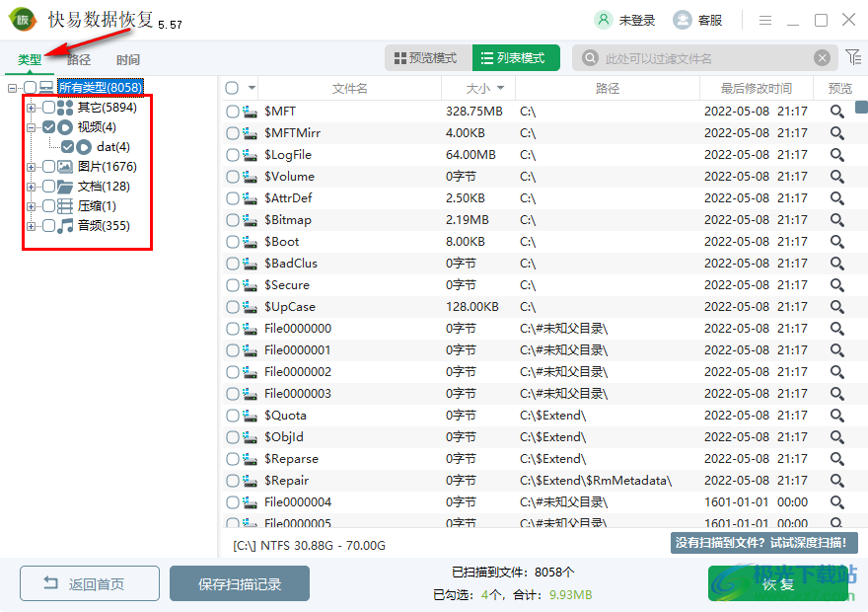The image size is (868, 612).
Task: Uncheck the 视频(4) checkbox
Action: 48,127
